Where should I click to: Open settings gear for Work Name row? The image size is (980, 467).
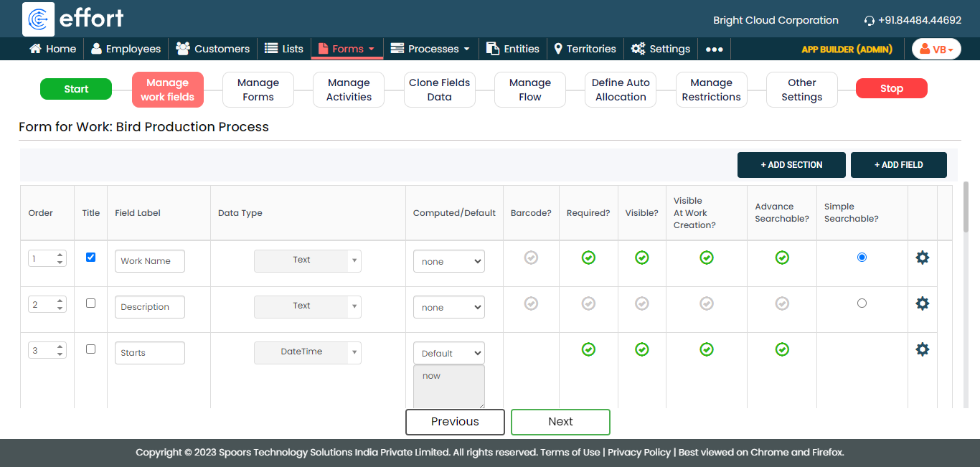click(x=922, y=258)
